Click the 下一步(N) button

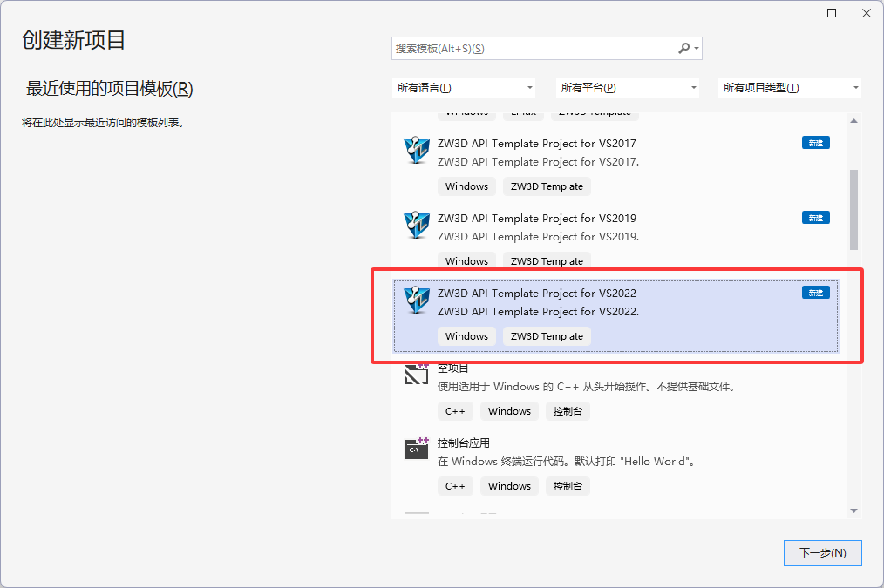pos(823,553)
